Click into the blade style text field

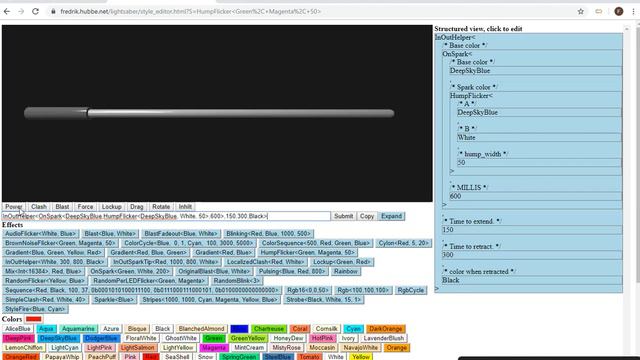point(166,216)
